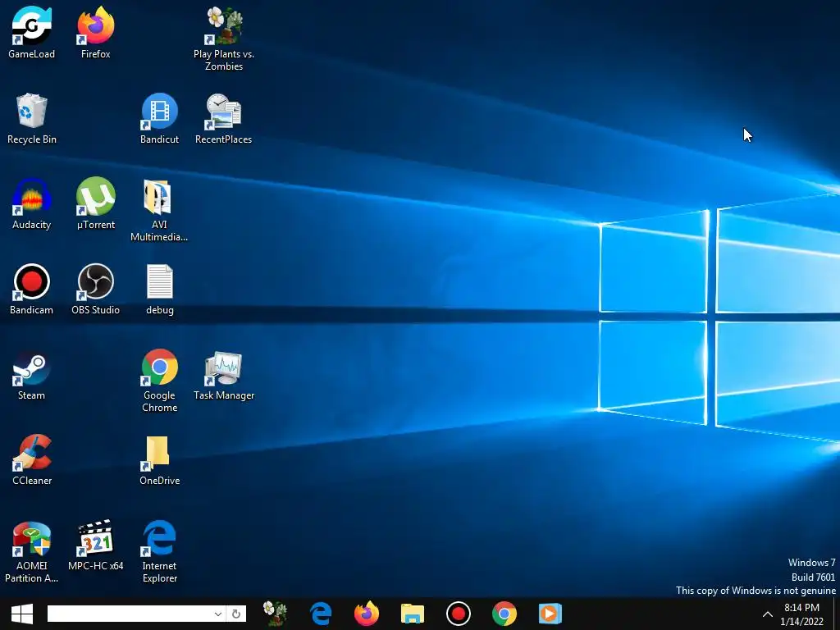Viewport: 840px width, 630px height.
Task: Select the AVI Multimedia file icon
Action: click(x=160, y=210)
